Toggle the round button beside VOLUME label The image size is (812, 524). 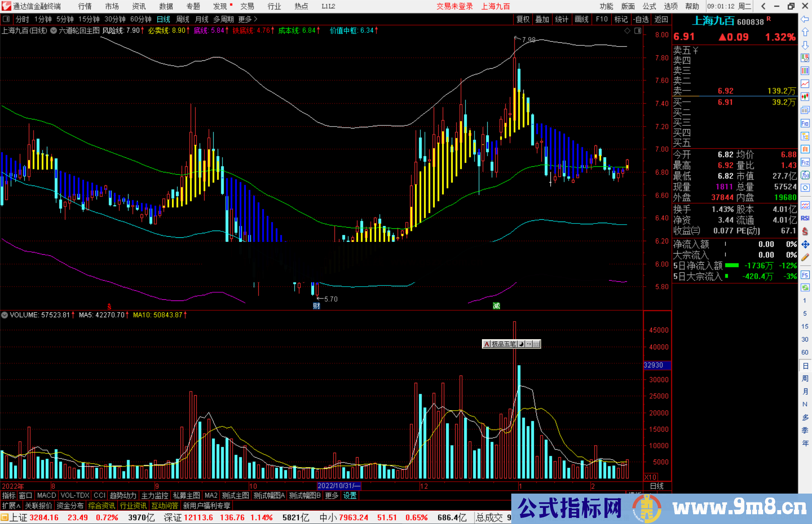pyautogui.click(x=5, y=315)
